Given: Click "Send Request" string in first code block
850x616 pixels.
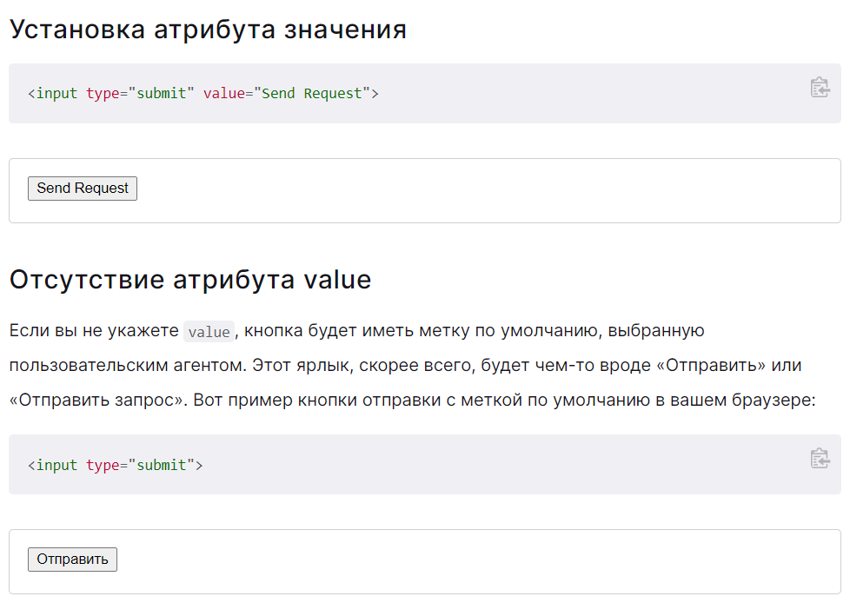Looking at the screenshot, I should point(312,94).
